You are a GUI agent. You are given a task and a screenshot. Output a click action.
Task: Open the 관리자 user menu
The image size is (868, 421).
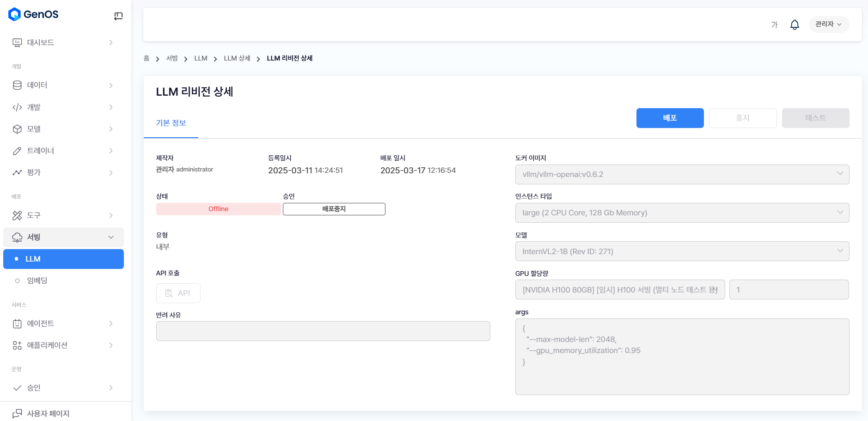point(829,24)
